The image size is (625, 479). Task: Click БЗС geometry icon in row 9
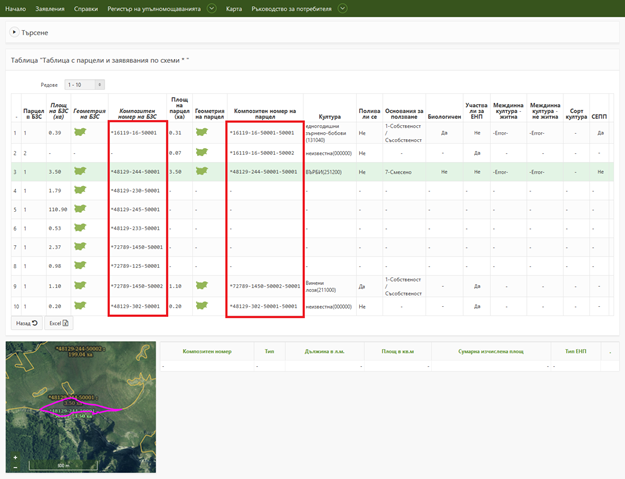pyautogui.click(x=80, y=285)
